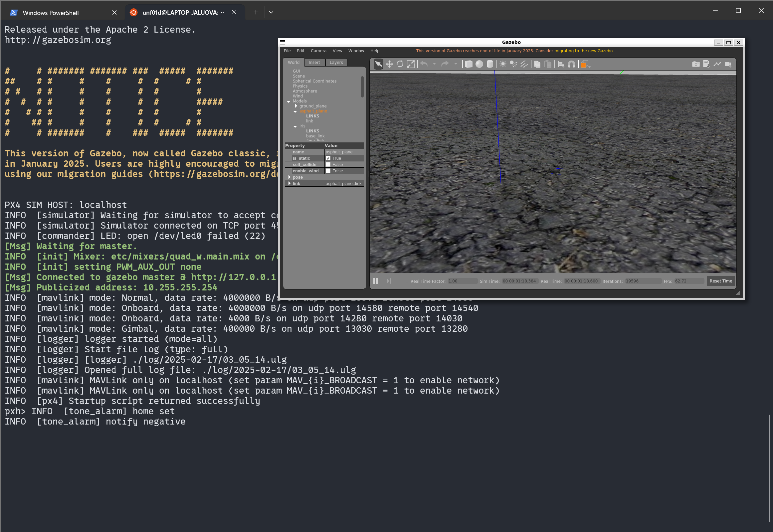Pause the simulation
The image size is (773, 532).
coord(375,281)
